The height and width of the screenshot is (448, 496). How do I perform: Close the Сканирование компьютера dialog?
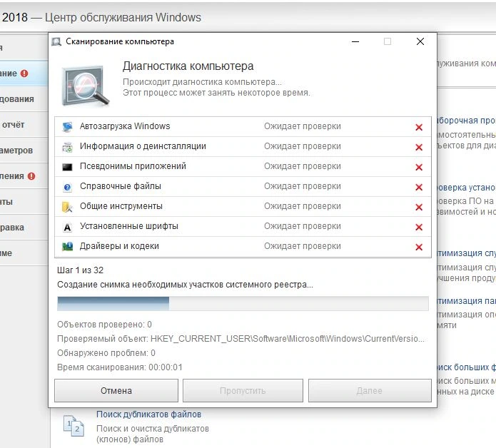(x=420, y=42)
